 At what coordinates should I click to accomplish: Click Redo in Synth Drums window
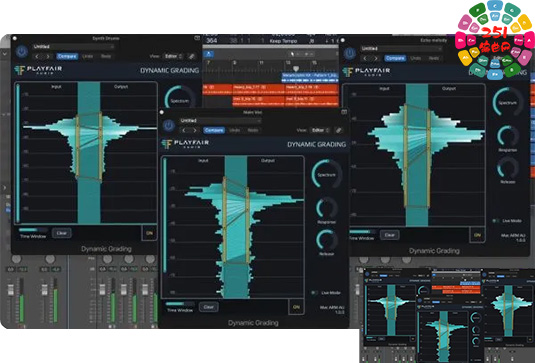[x=106, y=56]
